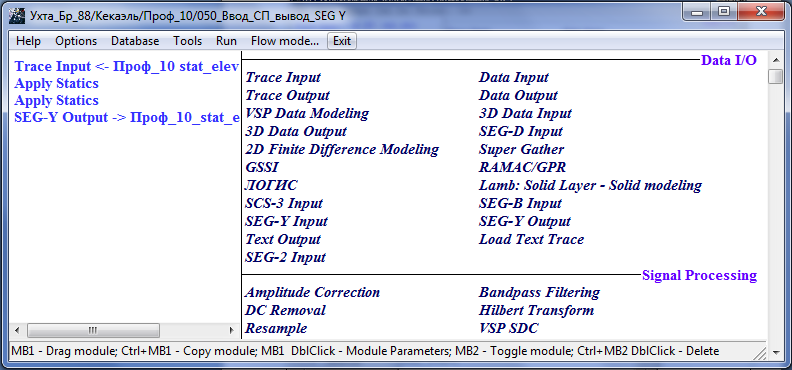Click the module library scroll up arrow

(775, 60)
